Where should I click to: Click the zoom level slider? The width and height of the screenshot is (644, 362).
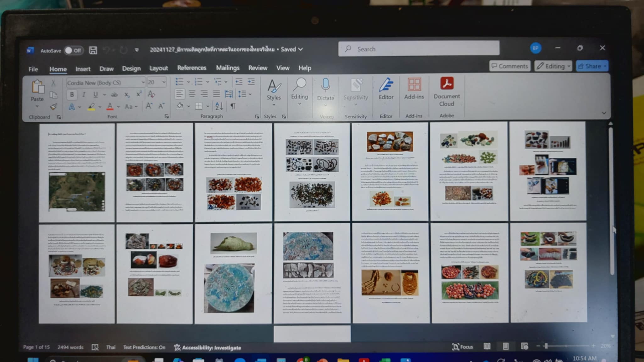[546, 346]
